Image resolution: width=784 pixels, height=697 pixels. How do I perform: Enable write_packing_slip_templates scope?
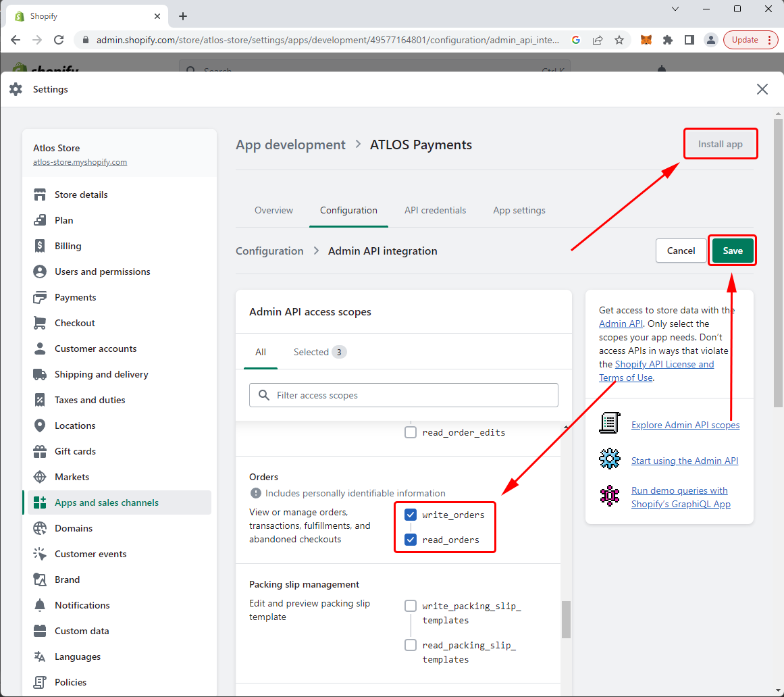[x=411, y=606]
